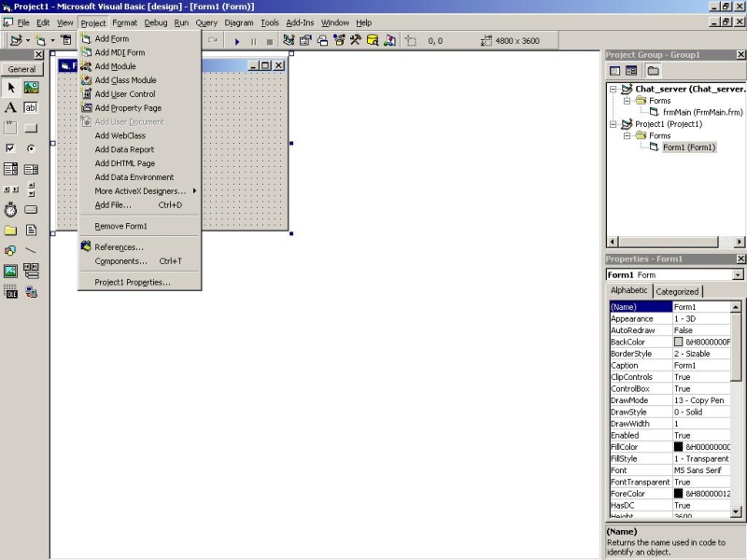Image resolution: width=747 pixels, height=560 pixels.
Task: Select the Timer control in the toolbox
Action: [x=10, y=209]
